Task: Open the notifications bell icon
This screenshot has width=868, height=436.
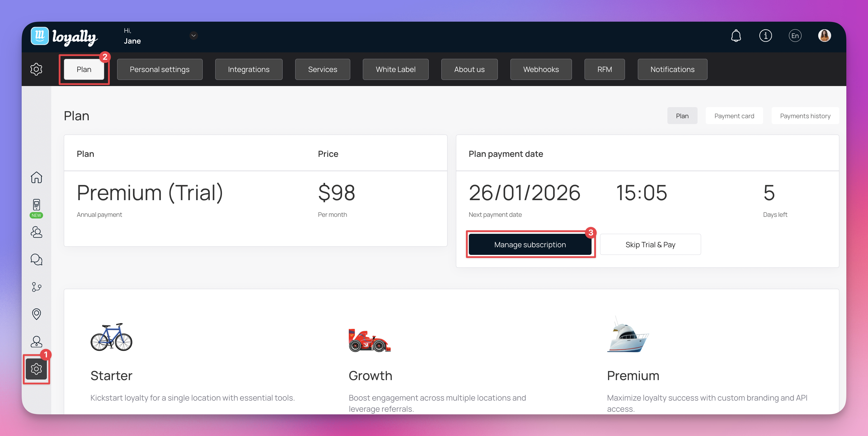Action: (x=736, y=36)
